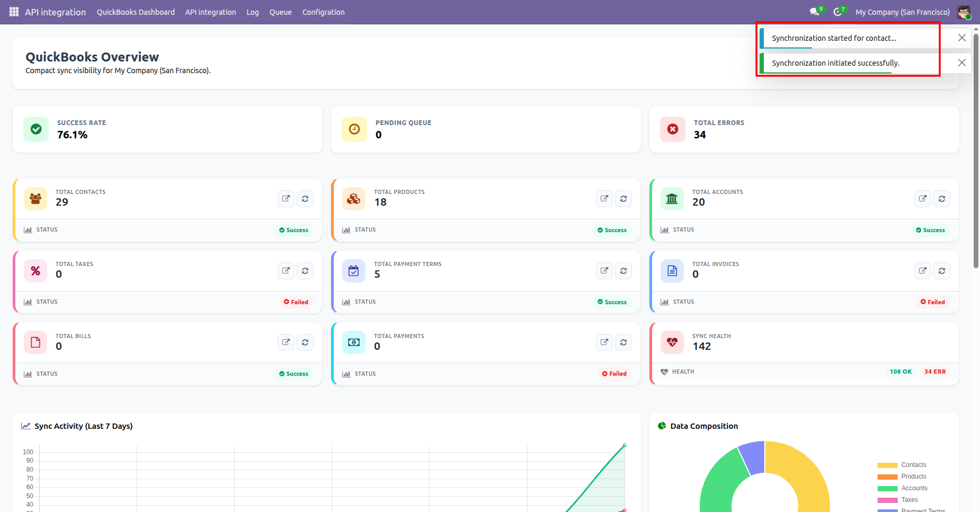Viewport: 980px width, 512px height.
Task: Toggle Contacts legend color in Data Composition
Action: 887,465
